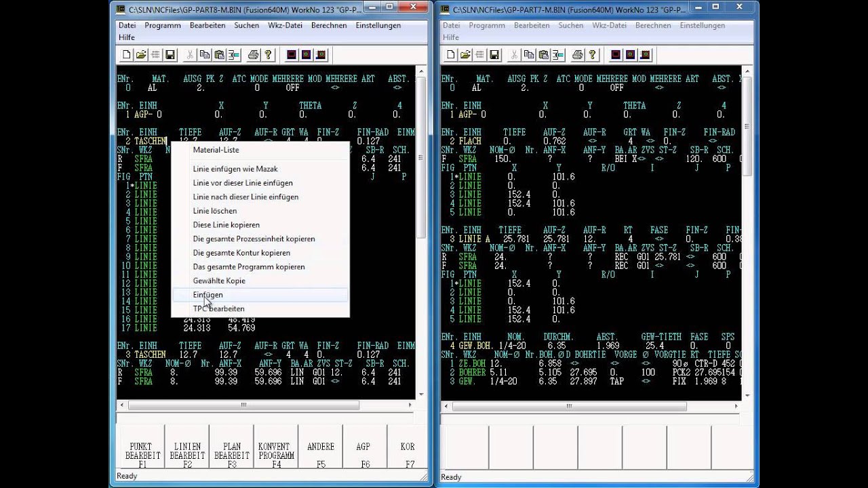Open Bearbeiten menu in GP-PART8 window
Viewport: 868px width, 488px height.
coord(208,25)
